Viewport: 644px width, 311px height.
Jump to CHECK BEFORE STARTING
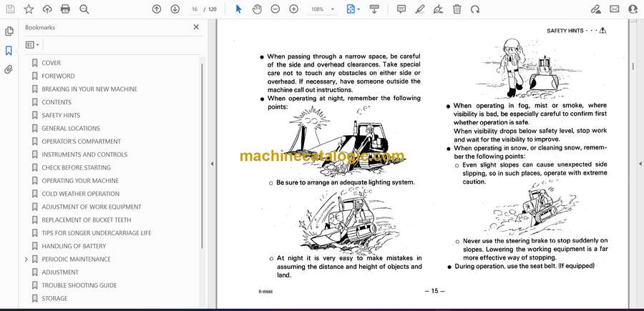click(76, 168)
